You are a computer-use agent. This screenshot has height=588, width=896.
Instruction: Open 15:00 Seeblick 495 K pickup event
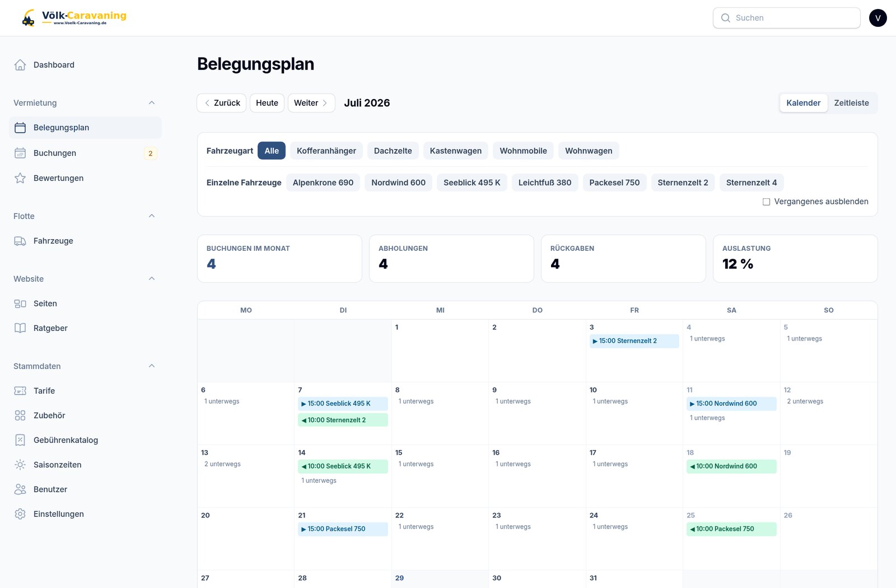tap(343, 404)
